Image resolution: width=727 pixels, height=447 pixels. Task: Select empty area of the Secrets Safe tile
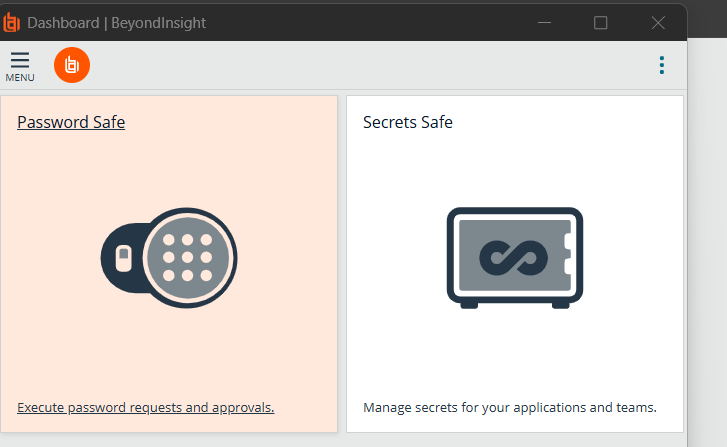click(x=515, y=352)
